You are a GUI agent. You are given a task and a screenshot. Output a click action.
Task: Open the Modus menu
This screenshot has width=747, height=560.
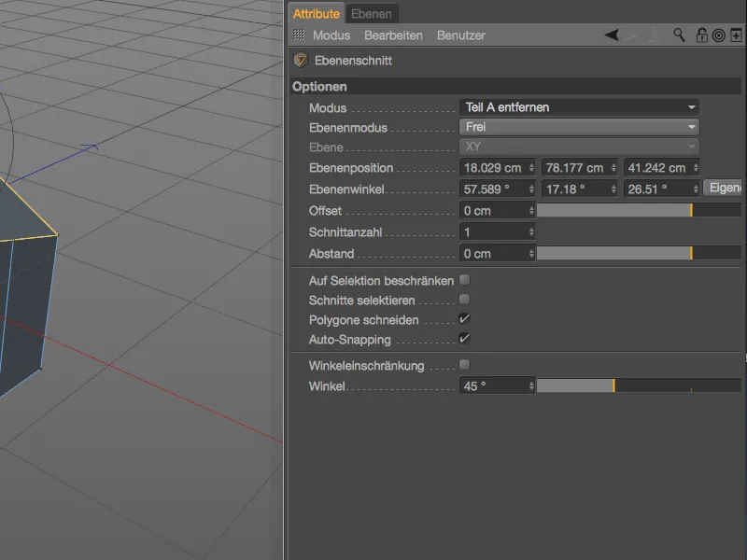(331, 35)
